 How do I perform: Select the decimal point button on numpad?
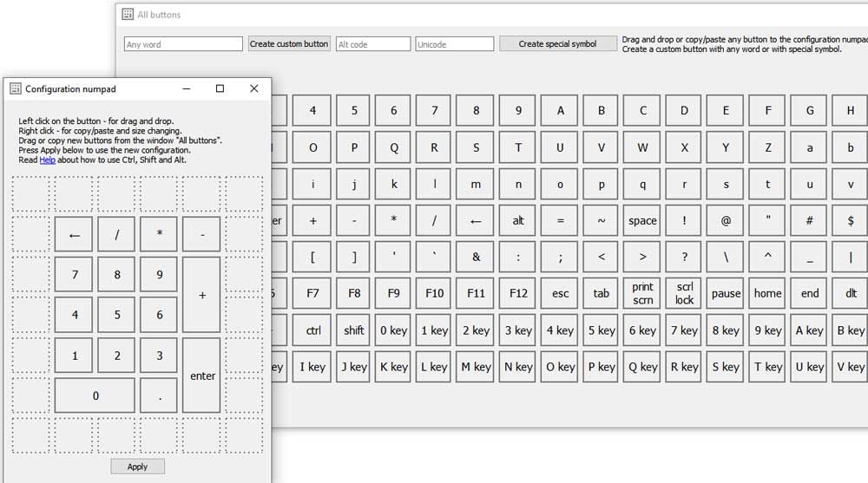[x=159, y=395]
